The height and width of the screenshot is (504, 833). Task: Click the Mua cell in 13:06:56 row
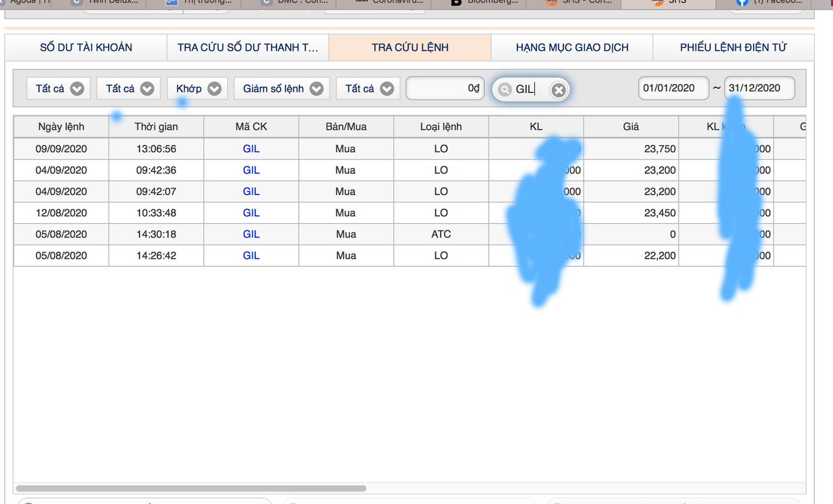tap(346, 149)
